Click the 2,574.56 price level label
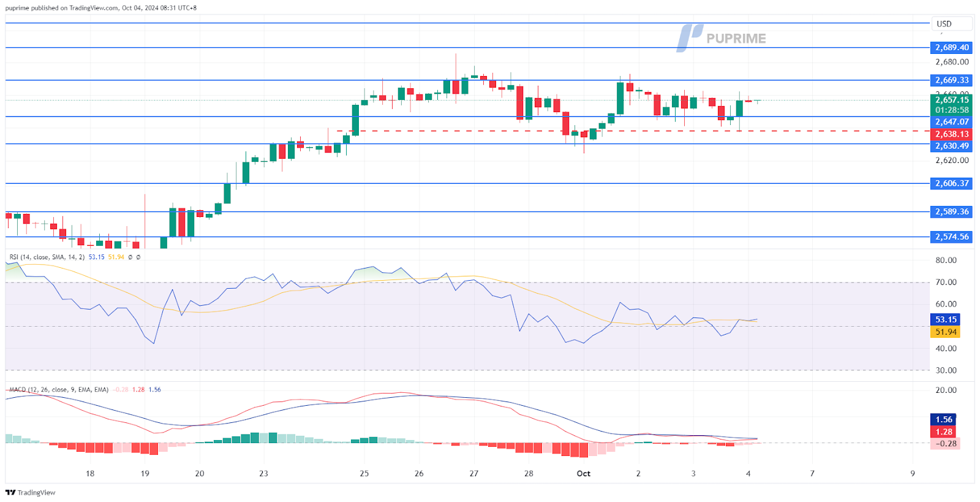This screenshot has height=502, width=980. click(951, 237)
